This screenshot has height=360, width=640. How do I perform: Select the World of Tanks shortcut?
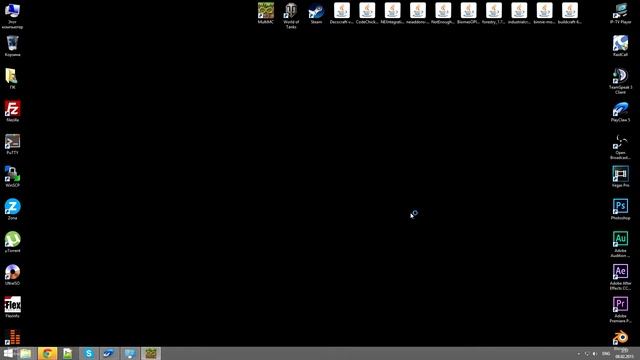291,16
